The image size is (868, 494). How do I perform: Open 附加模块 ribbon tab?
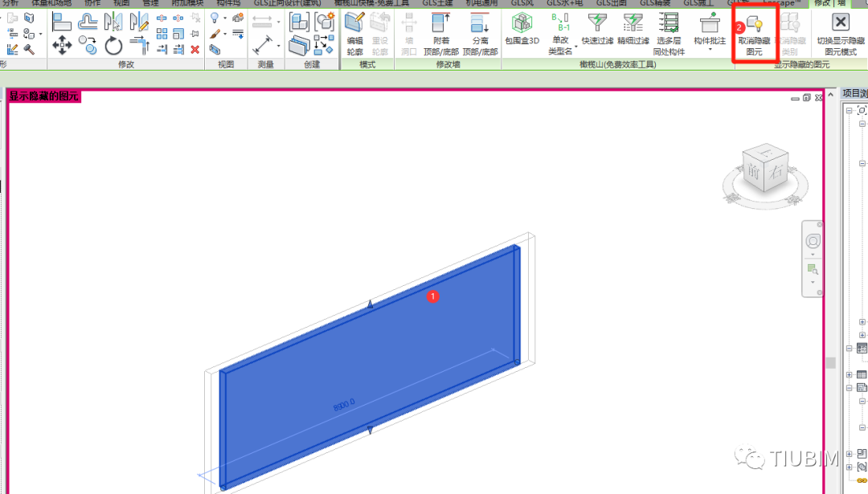tap(187, 3)
